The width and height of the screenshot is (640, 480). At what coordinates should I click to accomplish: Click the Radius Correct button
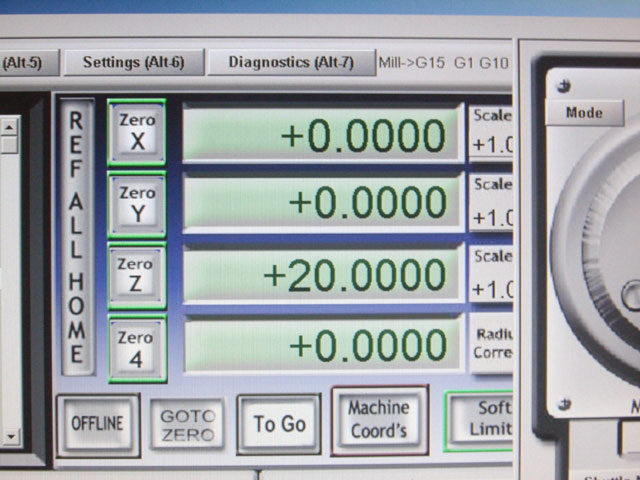tap(491, 344)
